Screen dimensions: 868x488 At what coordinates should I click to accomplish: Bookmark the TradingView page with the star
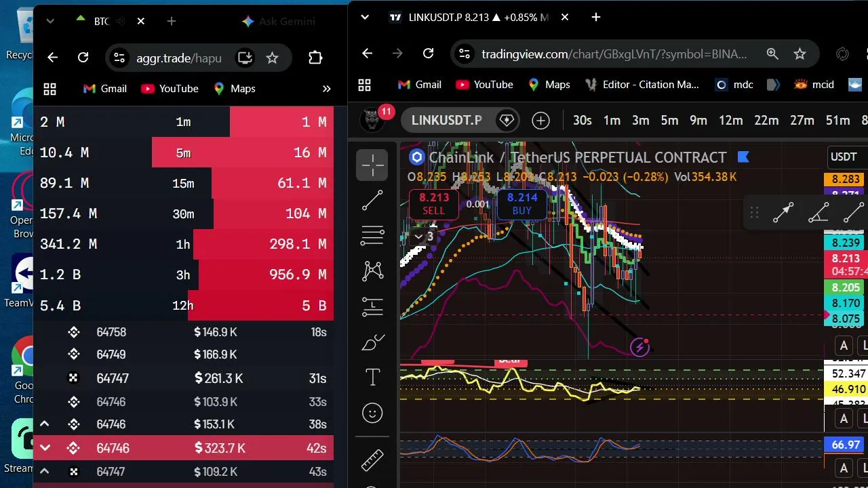(x=800, y=54)
